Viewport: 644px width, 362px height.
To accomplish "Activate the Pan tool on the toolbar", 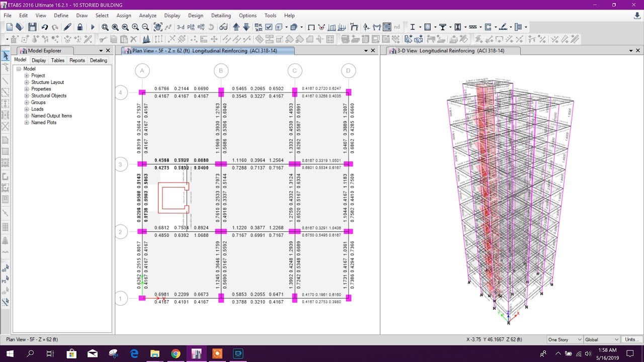I will 158,27.
